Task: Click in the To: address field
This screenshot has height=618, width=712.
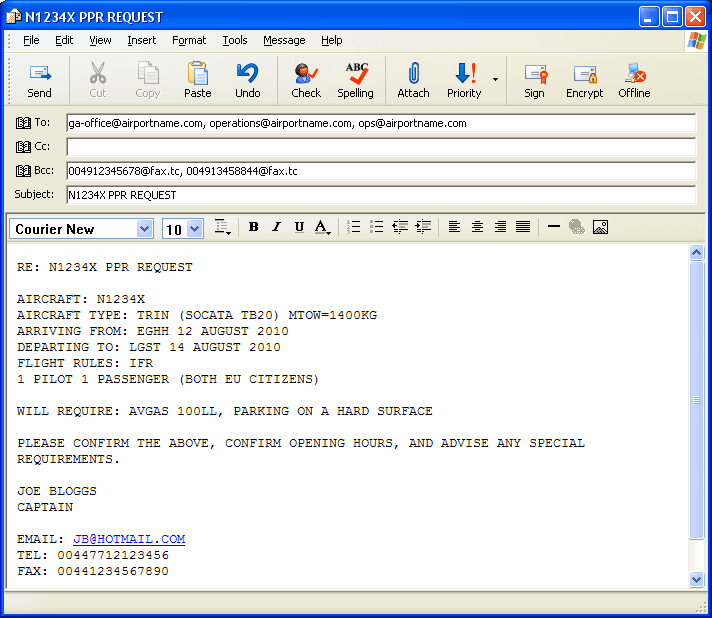Action: pos(381,123)
